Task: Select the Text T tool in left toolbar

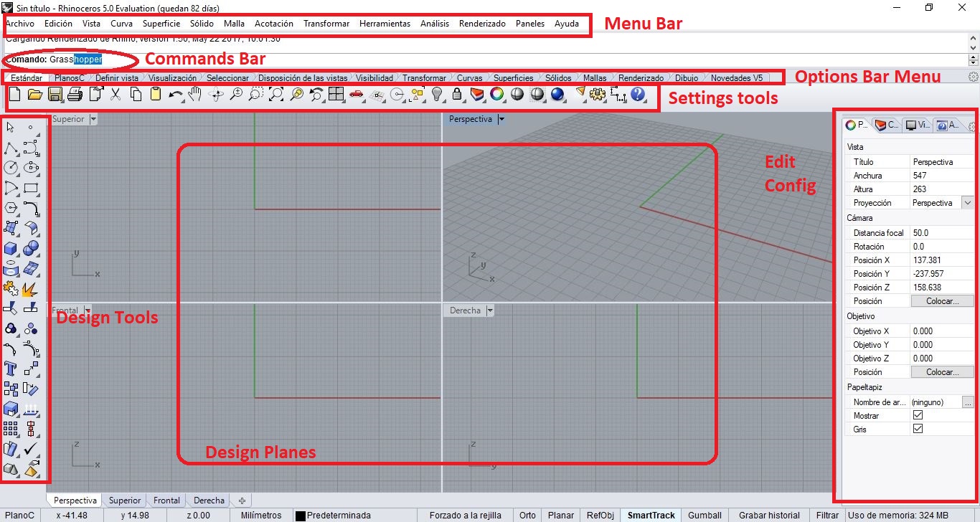Action: (11, 369)
